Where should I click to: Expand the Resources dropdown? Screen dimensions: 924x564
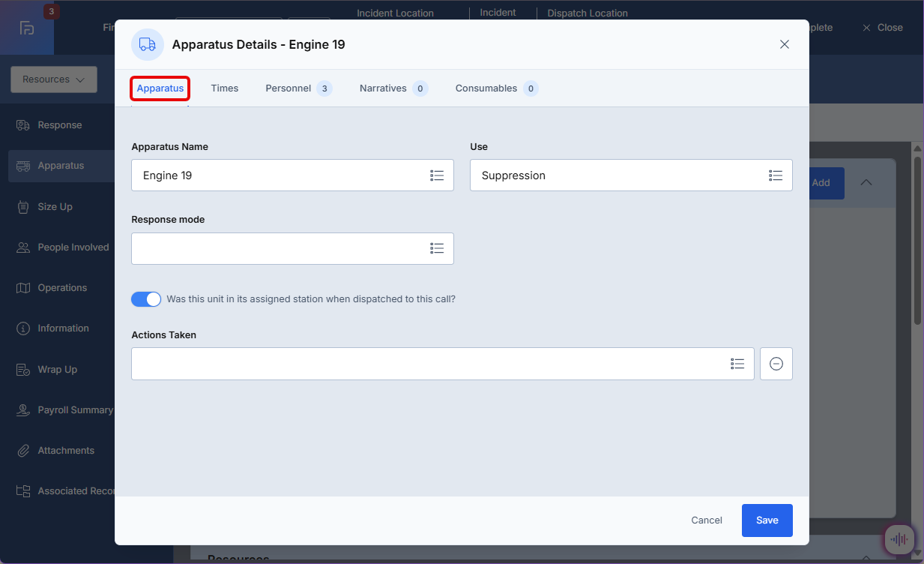[x=54, y=79]
